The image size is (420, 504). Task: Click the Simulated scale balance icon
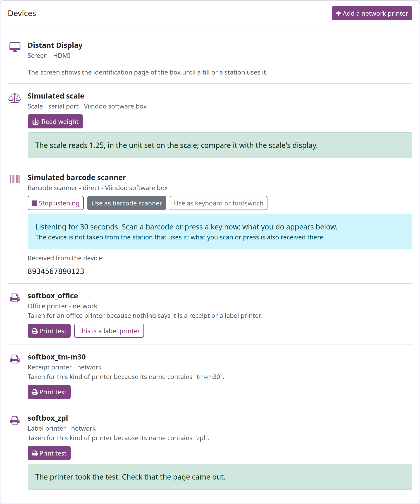click(x=15, y=98)
